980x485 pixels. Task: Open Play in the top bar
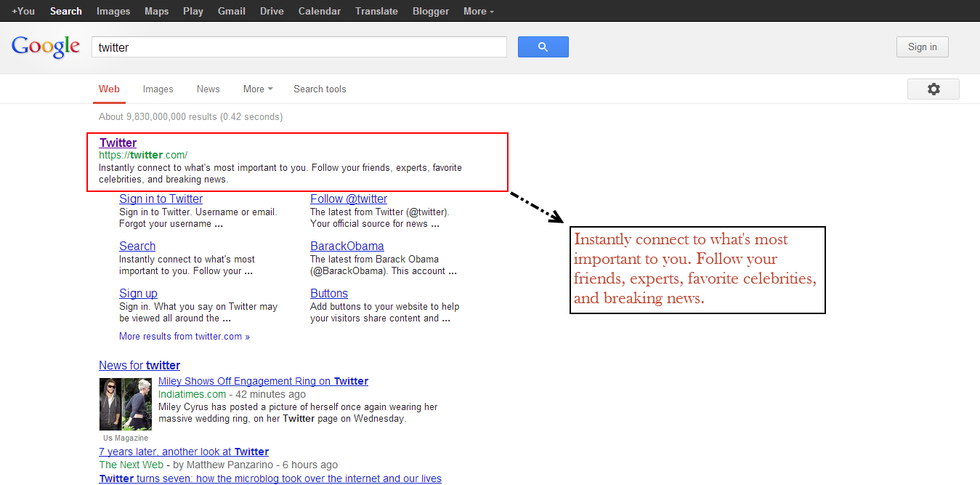click(x=193, y=11)
